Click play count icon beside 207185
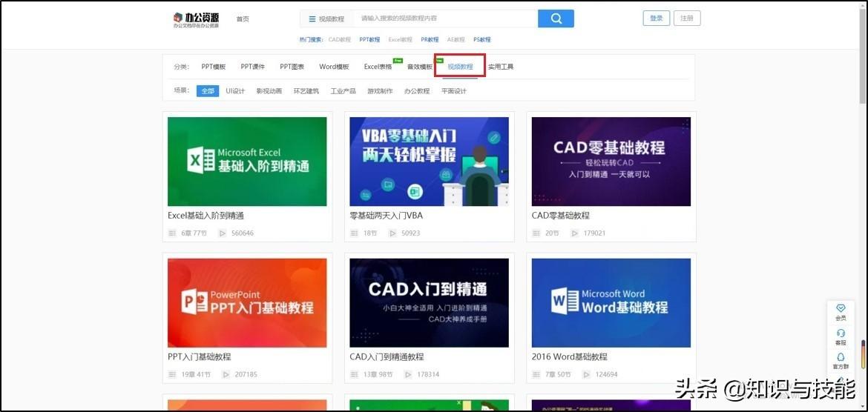This screenshot has width=868, height=412. [x=226, y=375]
